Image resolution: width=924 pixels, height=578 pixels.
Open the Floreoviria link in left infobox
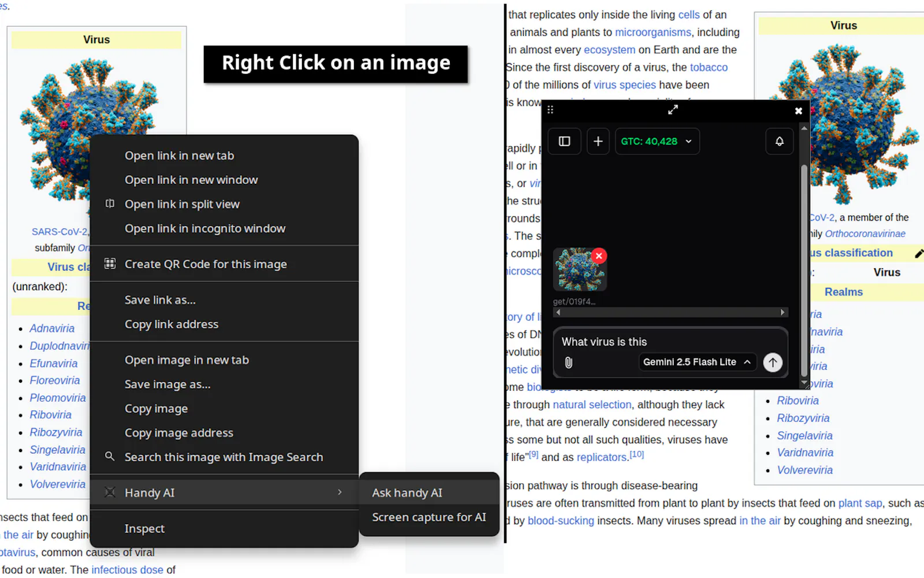55,380
